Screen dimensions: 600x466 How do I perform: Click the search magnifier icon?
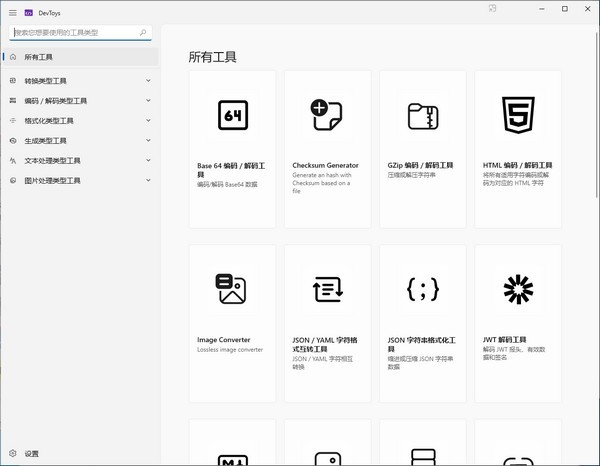click(144, 32)
